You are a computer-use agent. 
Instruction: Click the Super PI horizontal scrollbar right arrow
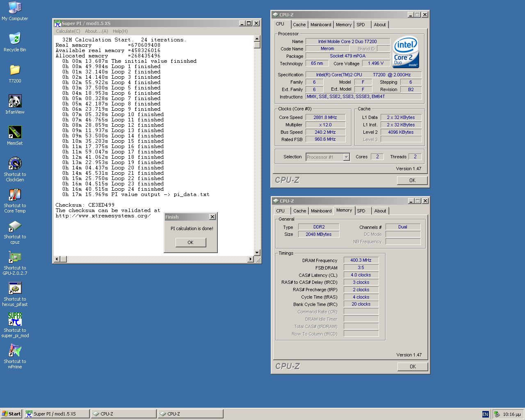click(251, 259)
